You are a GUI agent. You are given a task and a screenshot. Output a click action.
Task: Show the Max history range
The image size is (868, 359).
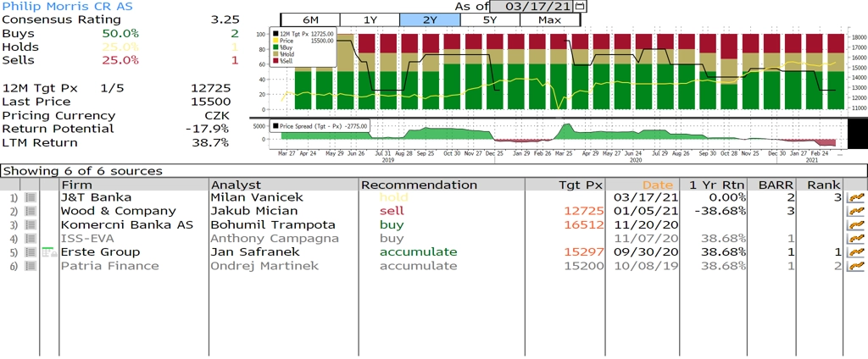[549, 19]
